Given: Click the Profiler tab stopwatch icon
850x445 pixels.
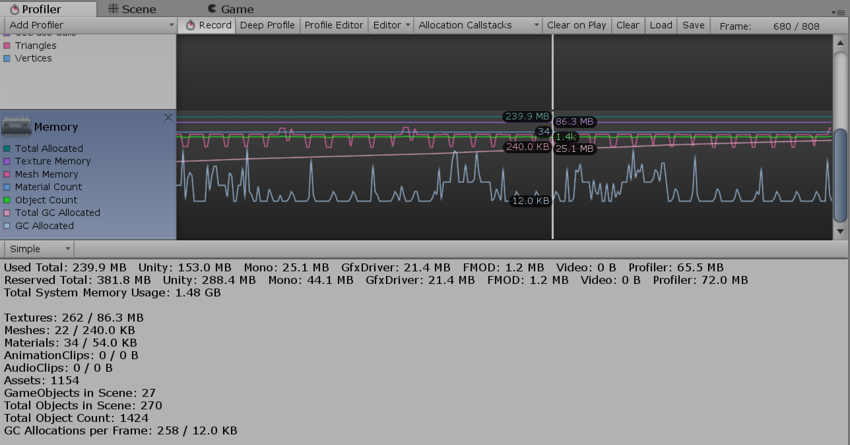Looking at the screenshot, I should [x=14, y=9].
